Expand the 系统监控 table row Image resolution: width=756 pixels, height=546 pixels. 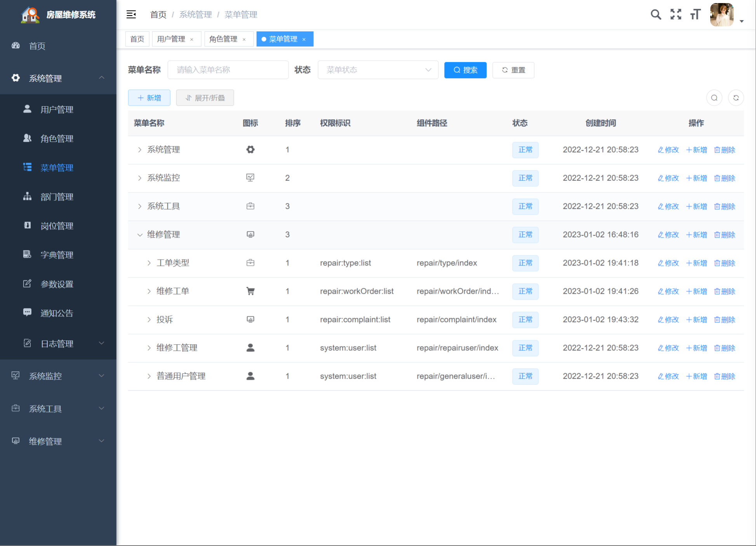140,178
